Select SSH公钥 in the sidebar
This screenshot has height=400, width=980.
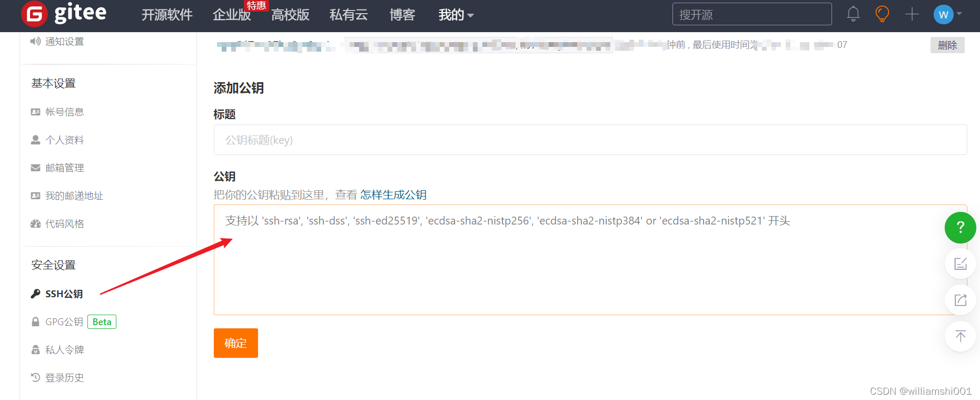64,294
